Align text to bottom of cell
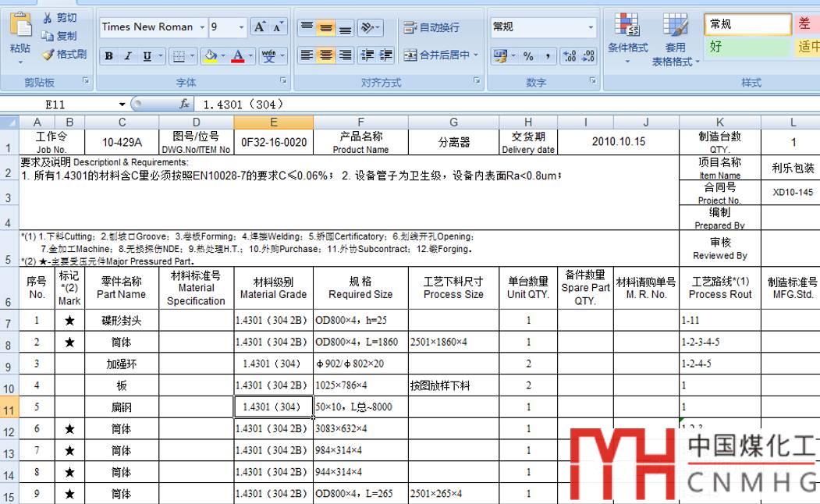Image resolution: width=820 pixels, height=504 pixels. (345, 27)
